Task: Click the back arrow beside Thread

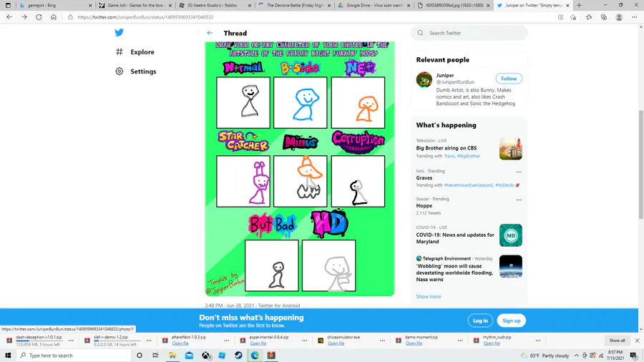Action: click(210, 33)
